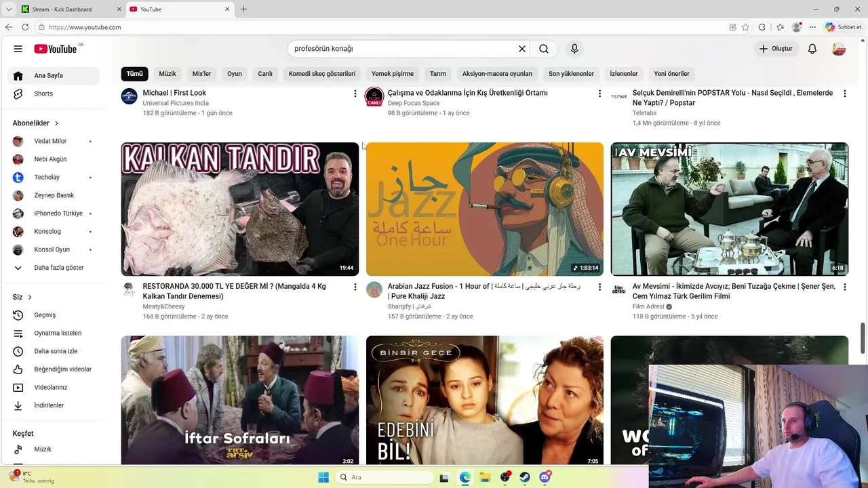The width and height of the screenshot is (868, 488).
Task: Open options for Arabian Jazz Fusion video
Action: (599, 287)
